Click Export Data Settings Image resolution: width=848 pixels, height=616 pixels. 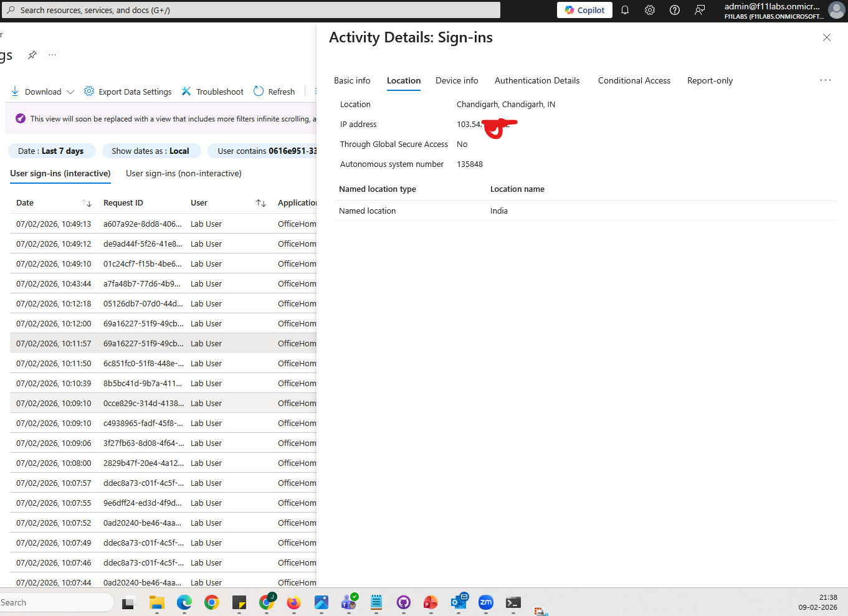tap(127, 91)
